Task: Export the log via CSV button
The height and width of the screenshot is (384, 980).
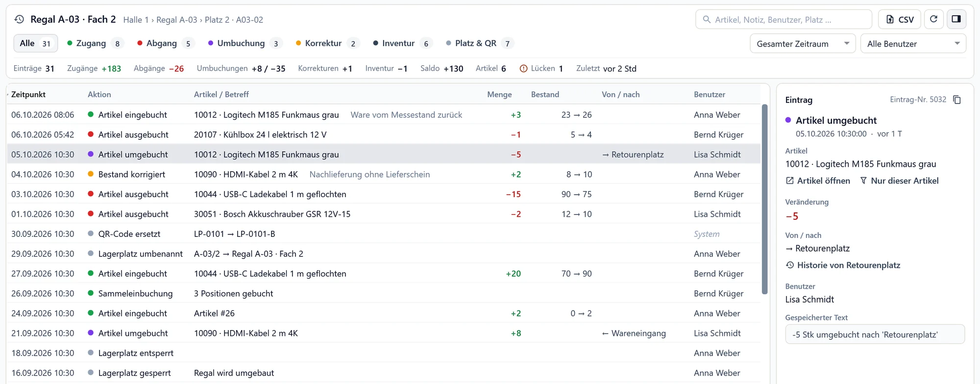Action: tap(900, 19)
